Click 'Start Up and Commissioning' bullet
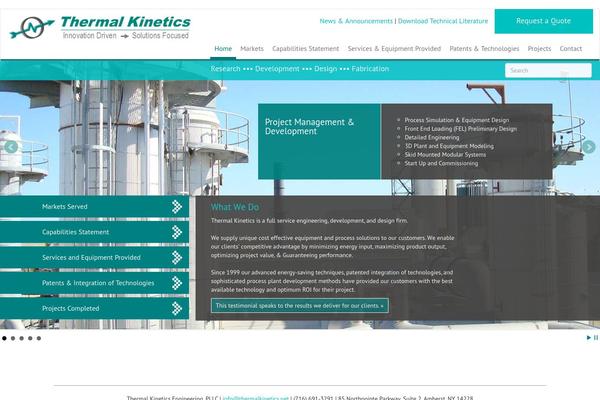The image size is (600, 400). coord(441,163)
